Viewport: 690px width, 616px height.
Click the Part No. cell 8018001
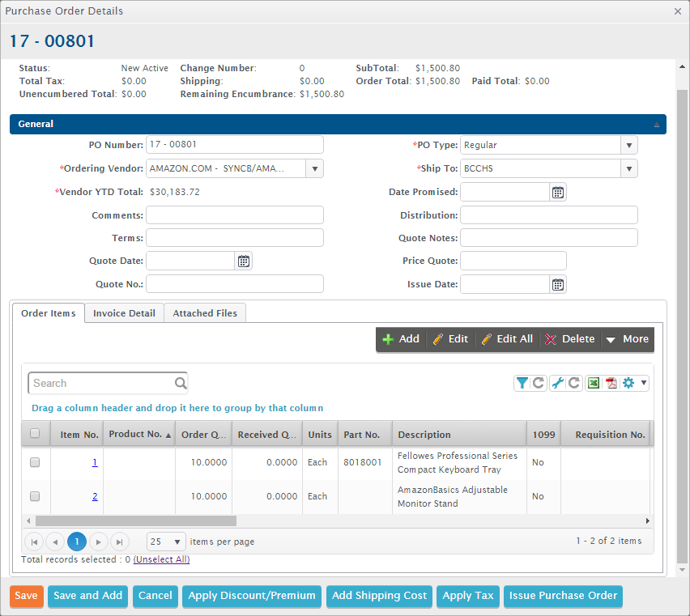[363, 462]
